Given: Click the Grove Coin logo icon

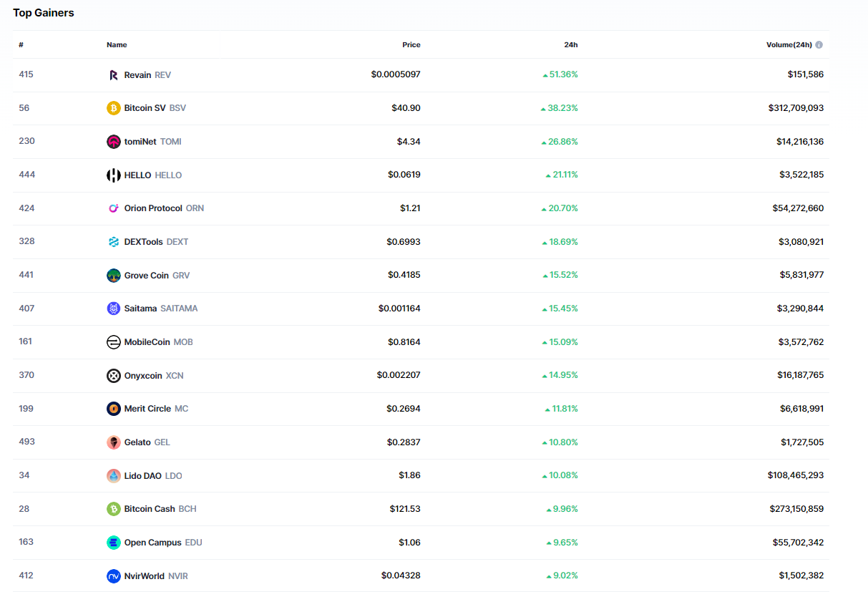Looking at the screenshot, I should [x=113, y=276].
